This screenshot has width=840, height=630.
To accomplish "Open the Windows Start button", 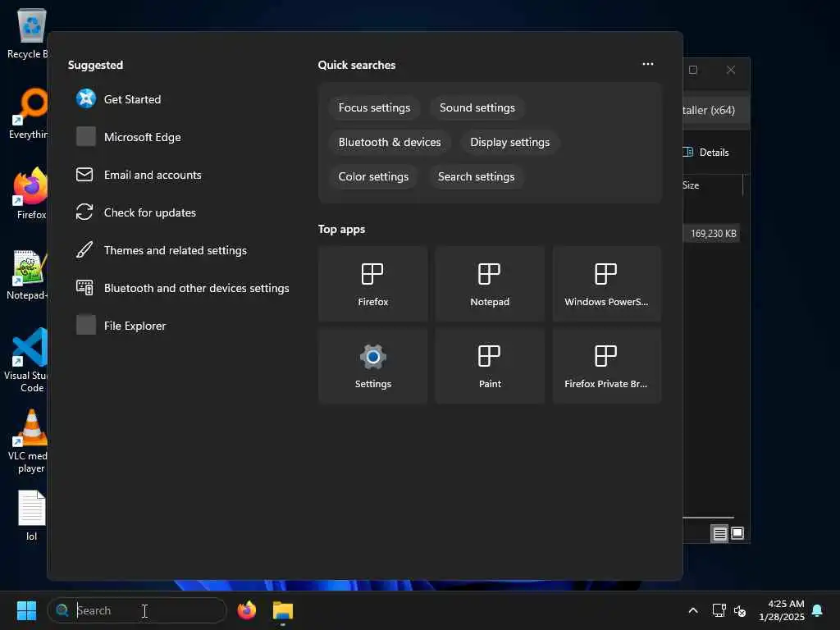I will pos(26,610).
